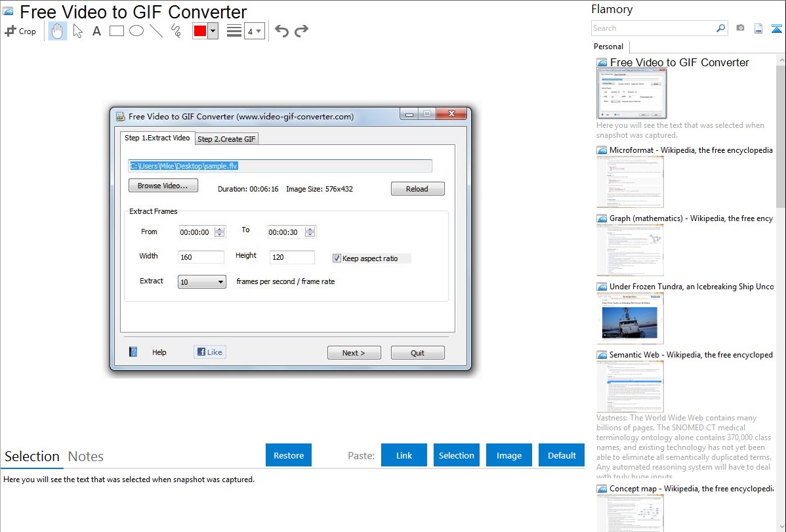Screen dimensions: 786x532
Task: Switch to the Selection tab
Action: 32,457
